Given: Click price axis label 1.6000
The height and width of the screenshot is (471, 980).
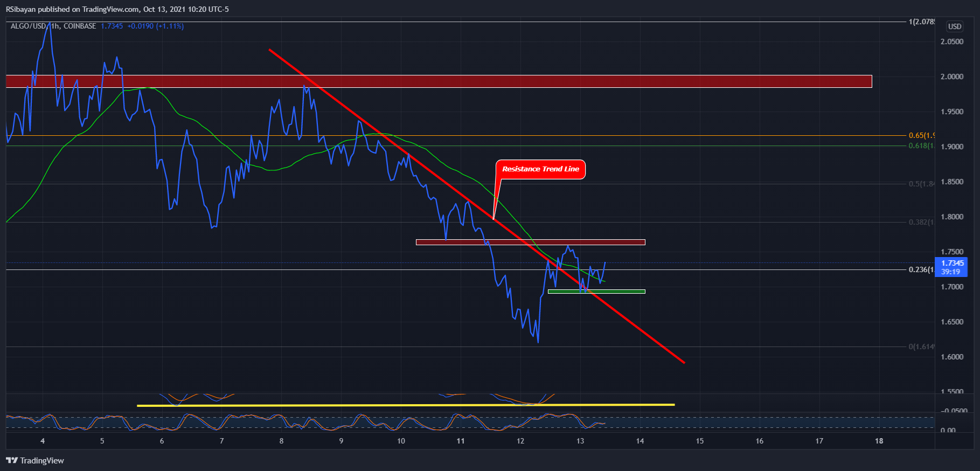Looking at the screenshot, I should (x=952, y=357).
